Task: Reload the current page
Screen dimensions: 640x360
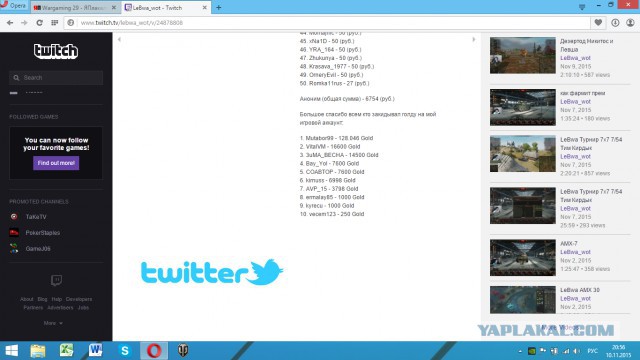Action: [x=39, y=23]
